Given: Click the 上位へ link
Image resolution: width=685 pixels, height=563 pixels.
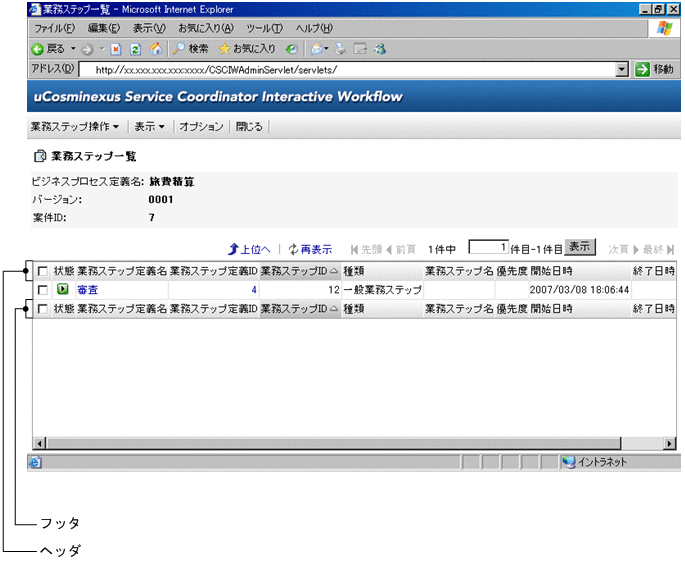Looking at the screenshot, I should pos(249,249).
